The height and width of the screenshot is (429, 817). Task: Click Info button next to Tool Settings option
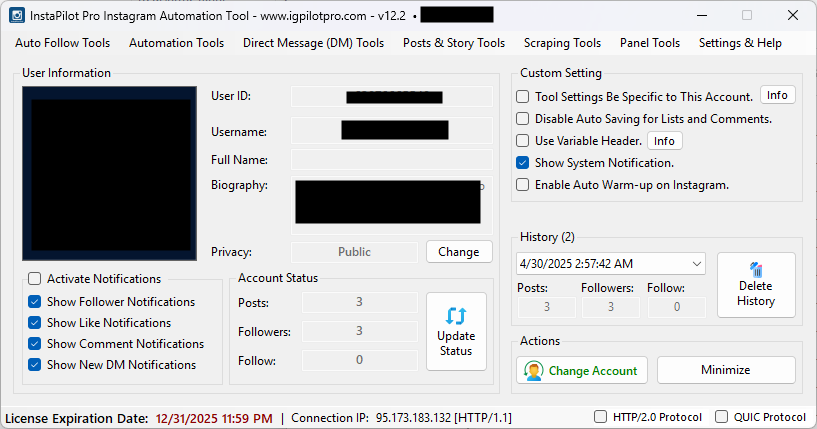tap(777, 95)
